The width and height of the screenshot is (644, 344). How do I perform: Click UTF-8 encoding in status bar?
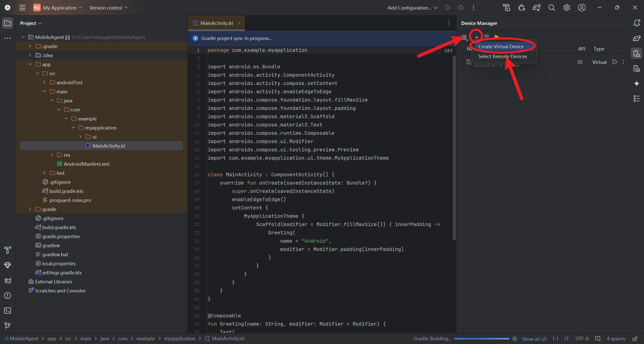[x=582, y=339]
